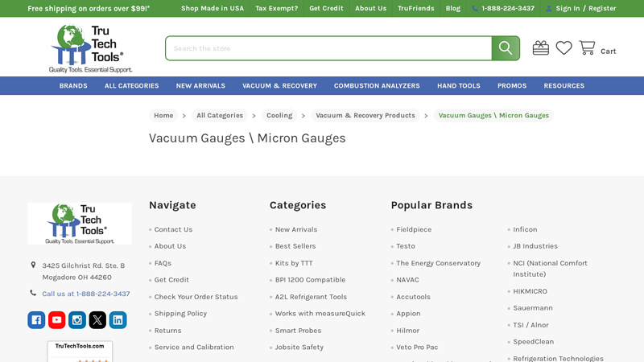Open the wishlist heart icon

564,48
